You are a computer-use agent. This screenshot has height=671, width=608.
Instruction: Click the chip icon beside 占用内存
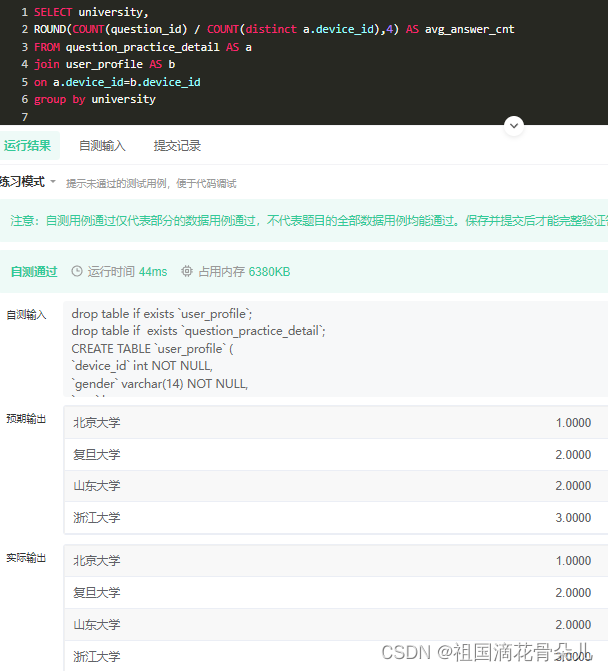[187, 271]
